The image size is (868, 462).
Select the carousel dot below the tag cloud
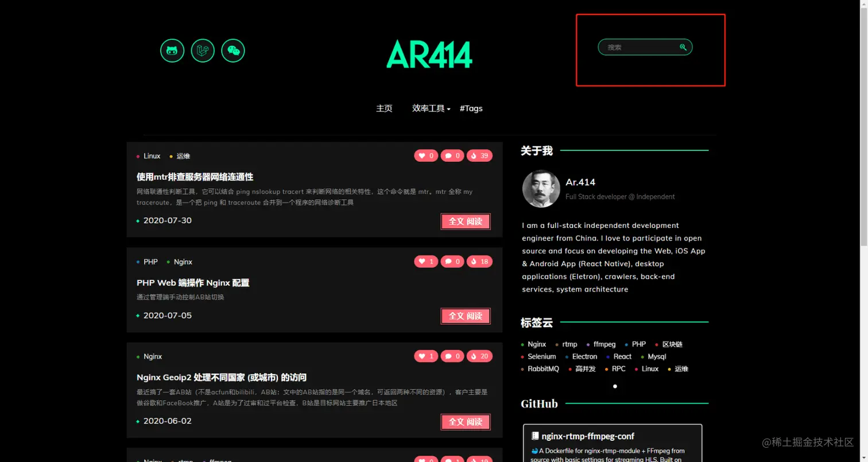[x=614, y=386]
